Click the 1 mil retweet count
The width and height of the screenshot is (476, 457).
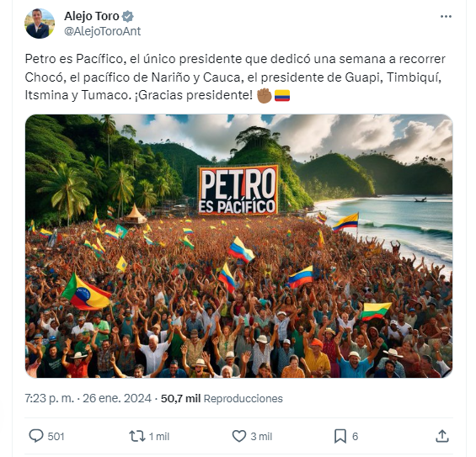point(158,436)
